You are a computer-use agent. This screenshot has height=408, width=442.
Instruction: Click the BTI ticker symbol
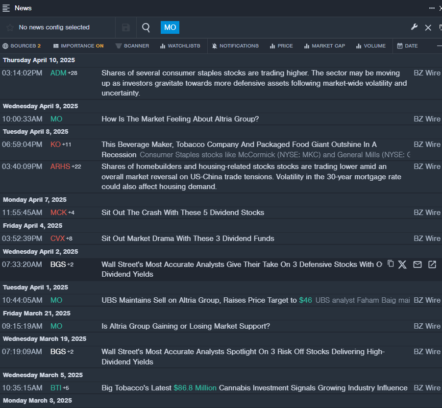click(56, 388)
